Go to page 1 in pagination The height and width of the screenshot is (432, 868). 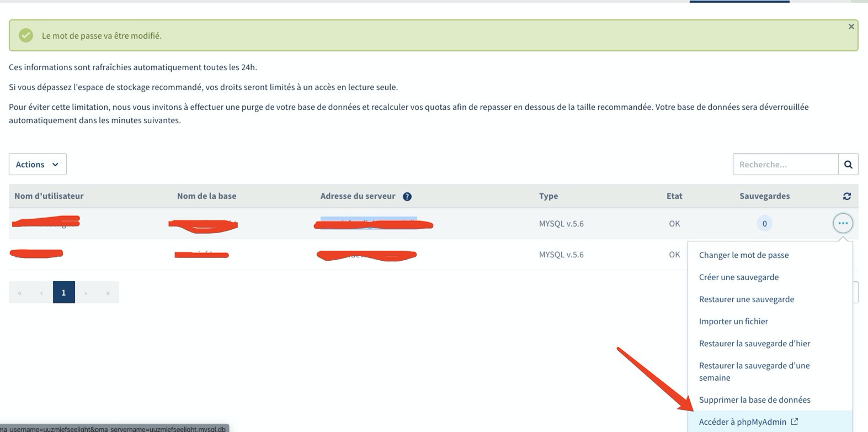click(63, 293)
